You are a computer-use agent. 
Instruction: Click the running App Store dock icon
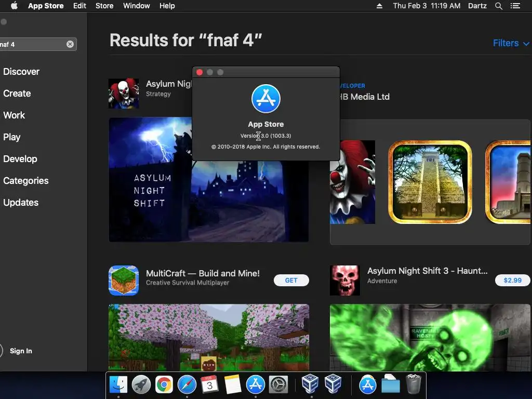(x=256, y=385)
